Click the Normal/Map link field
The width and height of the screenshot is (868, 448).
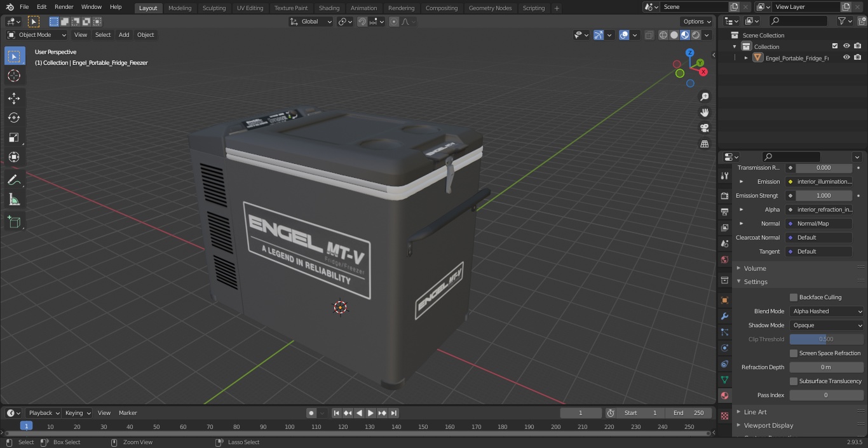pos(820,224)
